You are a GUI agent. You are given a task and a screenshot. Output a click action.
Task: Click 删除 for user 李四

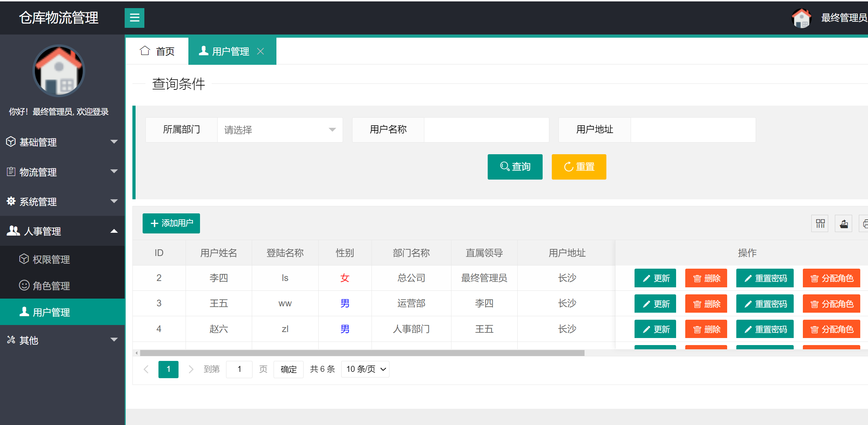pyautogui.click(x=706, y=278)
